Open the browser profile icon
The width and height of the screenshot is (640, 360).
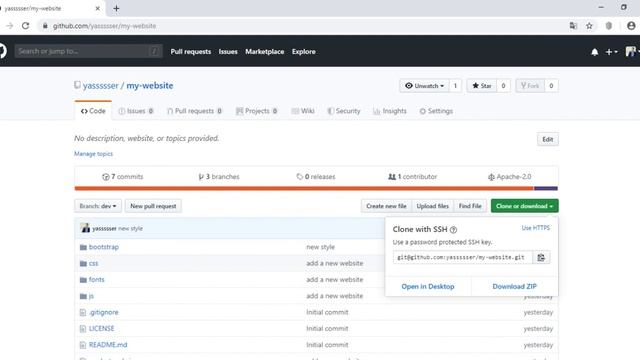tap(631, 26)
